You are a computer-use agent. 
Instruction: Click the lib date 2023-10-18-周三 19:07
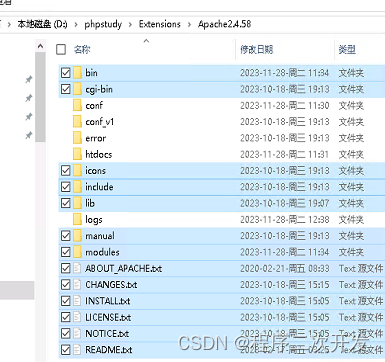click(285, 203)
